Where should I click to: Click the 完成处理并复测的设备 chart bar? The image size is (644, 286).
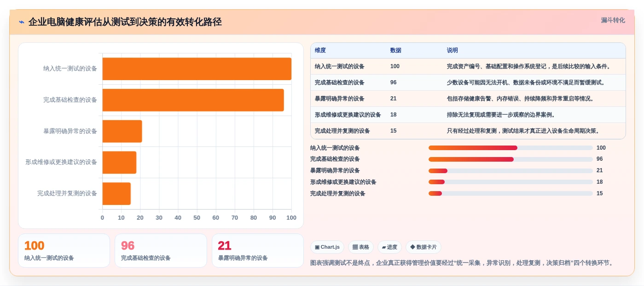point(116,193)
